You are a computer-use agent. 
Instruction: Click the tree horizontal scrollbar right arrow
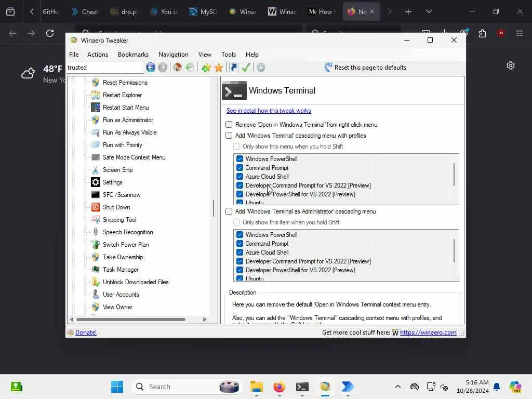pos(205,320)
